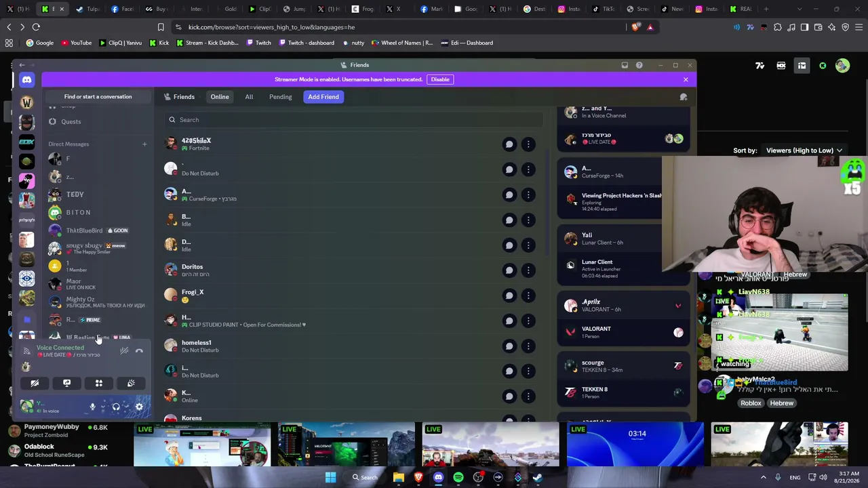Open the VALORANT activity card
Viewport: 868px width, 488px height.
point(623,332)
